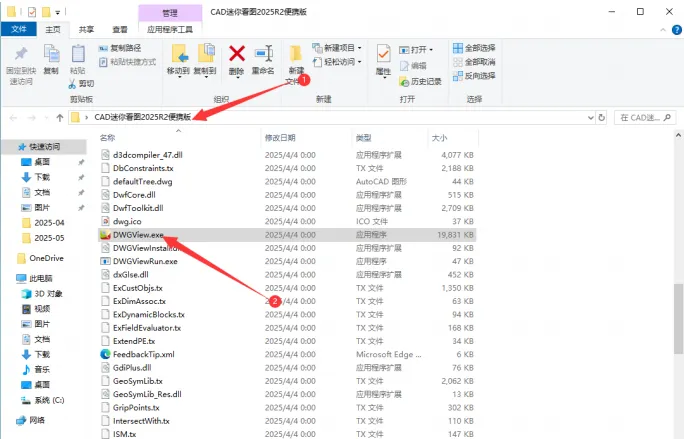Select 3D Objects in navigation pane
The height and width of the screenshot is (439, 684).
42,294
